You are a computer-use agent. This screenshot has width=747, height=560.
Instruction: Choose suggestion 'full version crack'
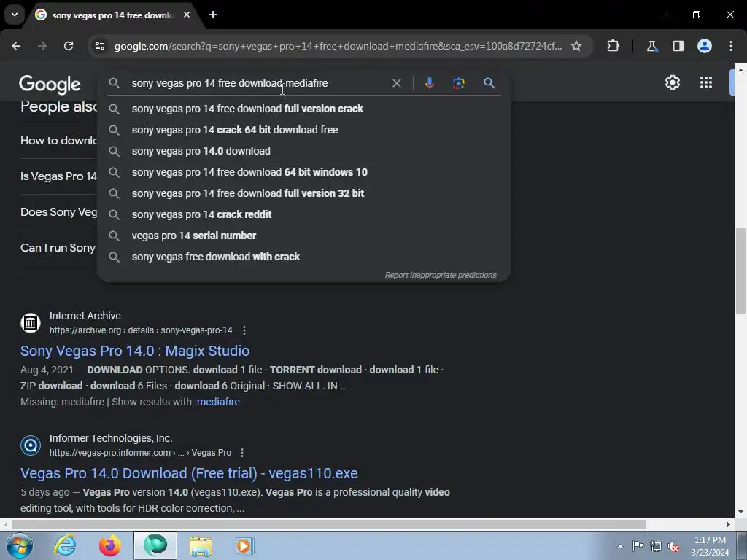click(303, 109)
